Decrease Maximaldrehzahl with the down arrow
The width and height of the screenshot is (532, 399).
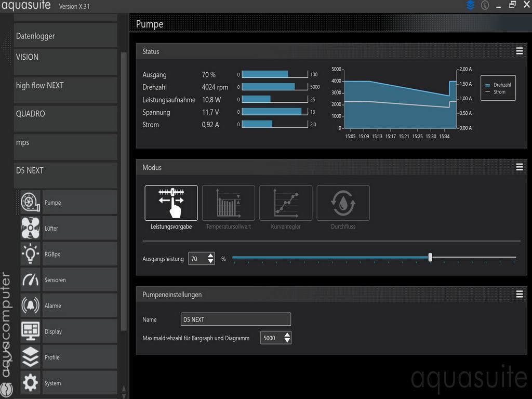coord(287,340)
